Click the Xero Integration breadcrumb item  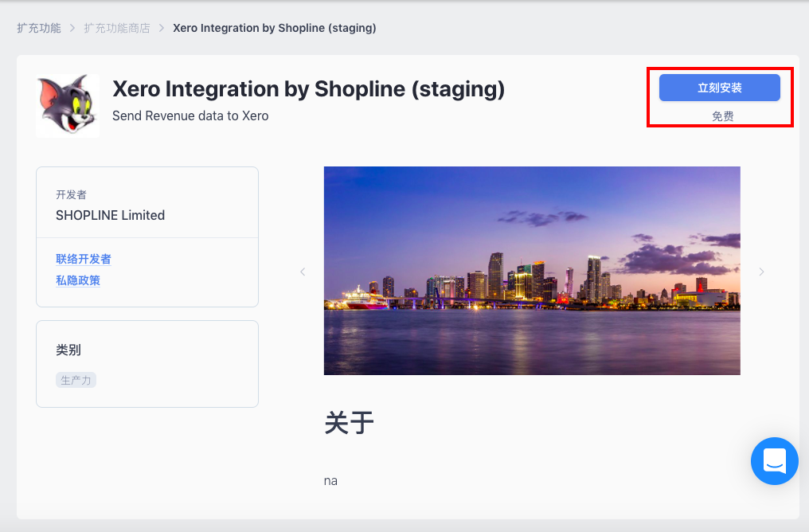pos(275,28)
